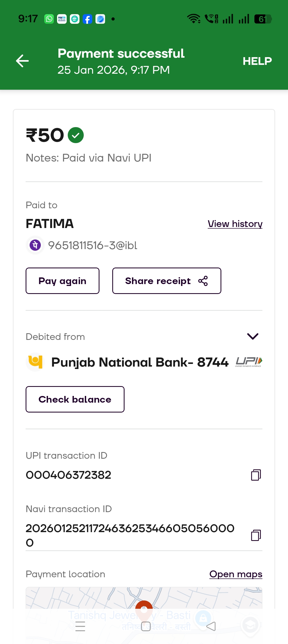This screenshot has height=644, width=288.
Task: Tap the Android recent apps menu button
Action: (80, 626)
